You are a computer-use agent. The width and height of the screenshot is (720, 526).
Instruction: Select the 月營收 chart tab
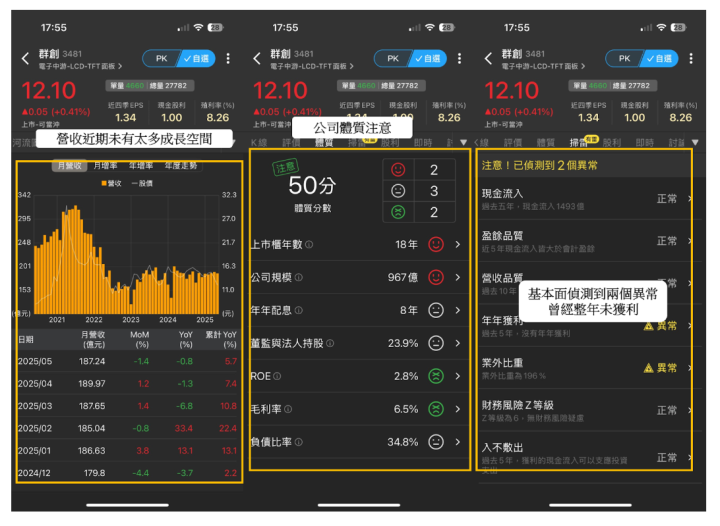point(70,166)
